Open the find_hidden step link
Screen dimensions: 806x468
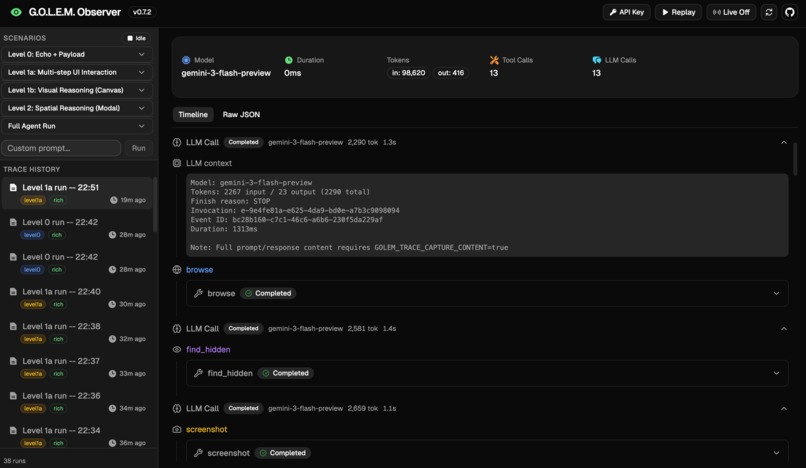[x=208, y=349]
